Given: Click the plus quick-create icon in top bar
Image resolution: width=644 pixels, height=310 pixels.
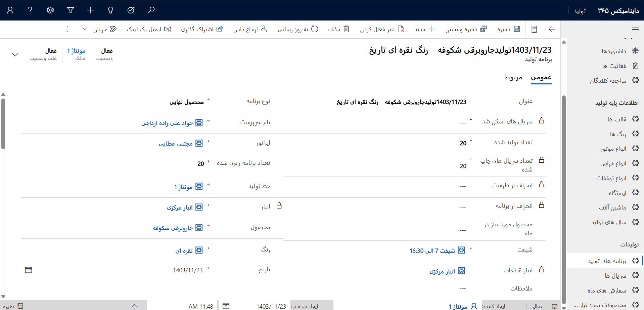Looking at the screenshot, I should click(91, 10).
